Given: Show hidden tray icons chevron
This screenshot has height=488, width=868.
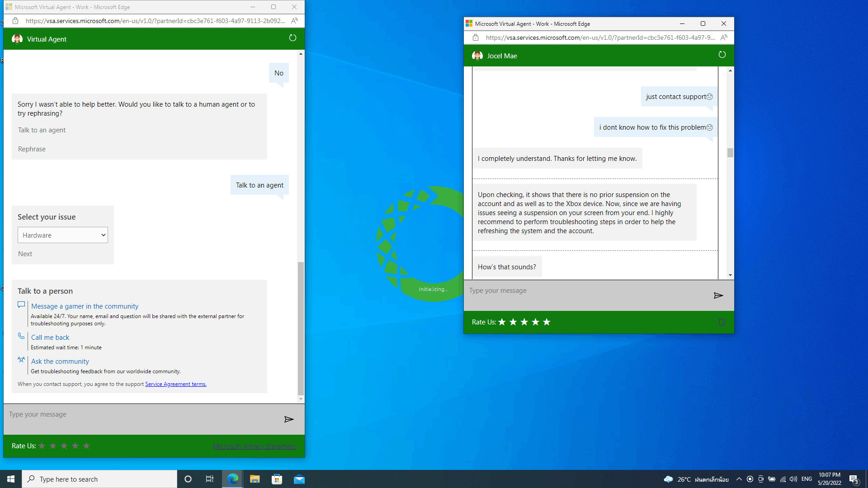Looking at the screenshot, I should [x=739, y=479].
